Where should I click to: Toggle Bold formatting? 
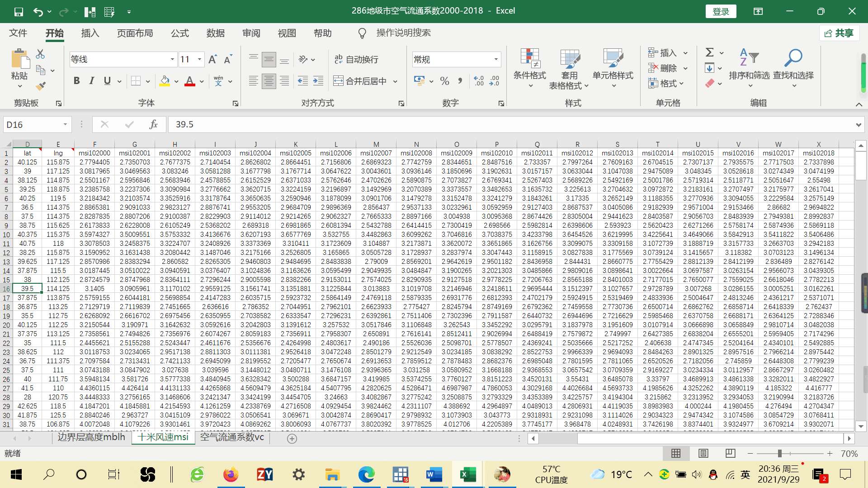(76, 81)
